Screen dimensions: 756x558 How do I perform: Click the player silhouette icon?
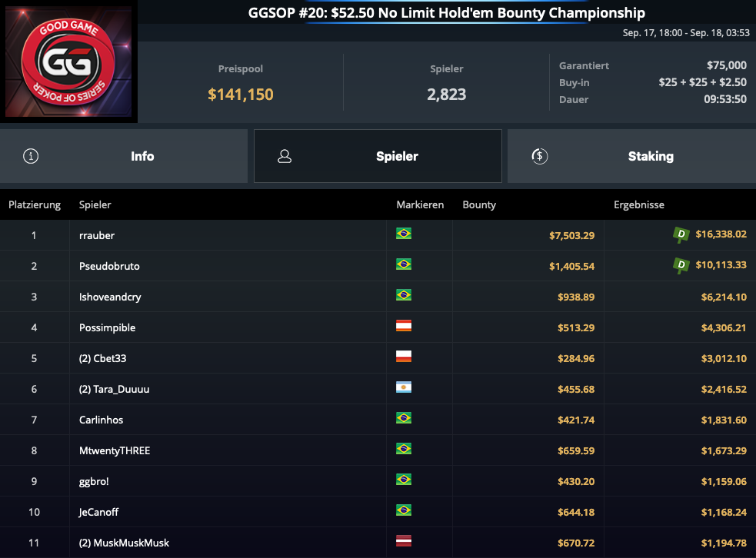285,156
